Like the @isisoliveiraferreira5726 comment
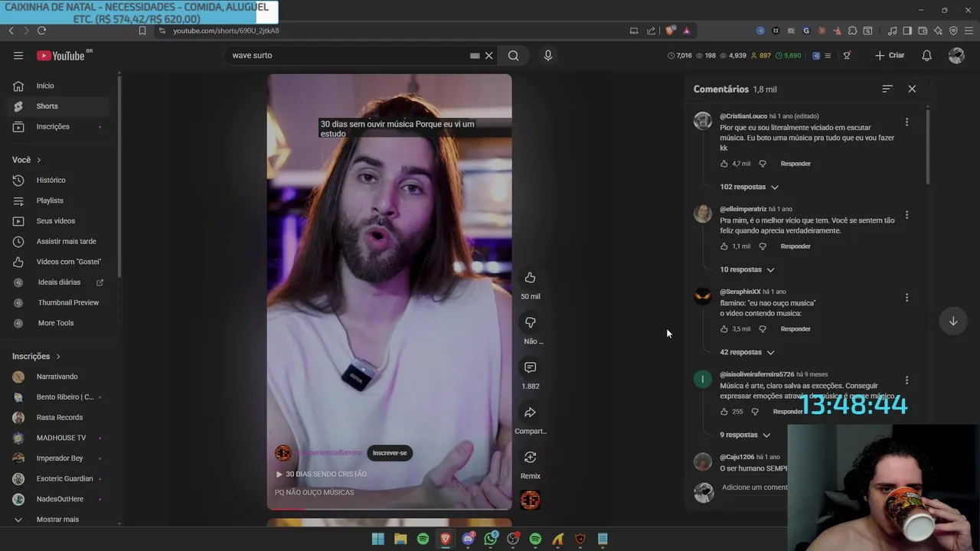 [x=724, y=412]
